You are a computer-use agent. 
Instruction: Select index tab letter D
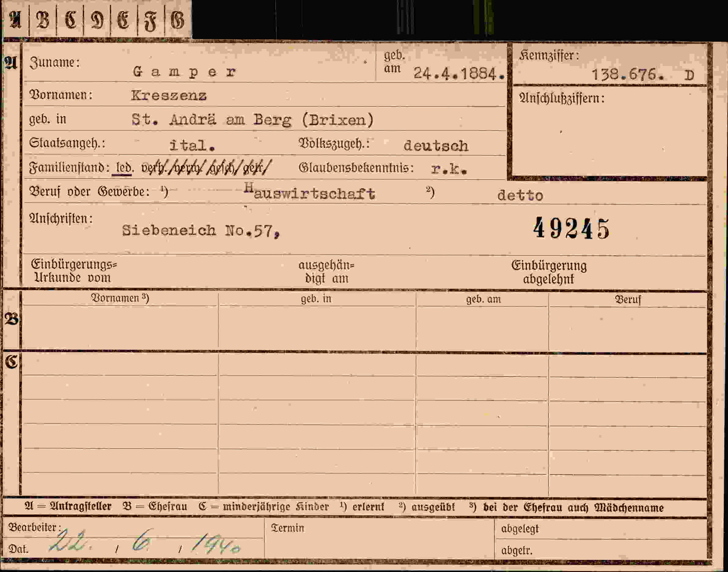point(97,20)
